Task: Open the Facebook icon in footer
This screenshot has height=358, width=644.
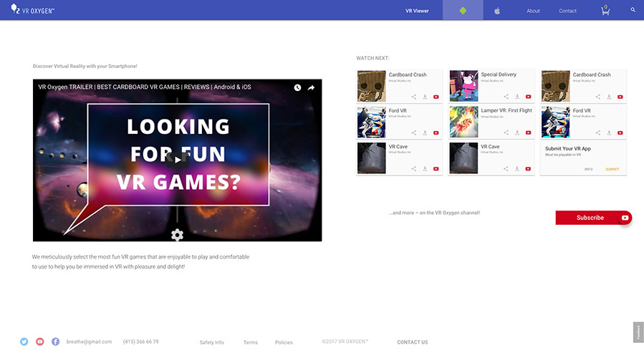Action: pos(55,342)
